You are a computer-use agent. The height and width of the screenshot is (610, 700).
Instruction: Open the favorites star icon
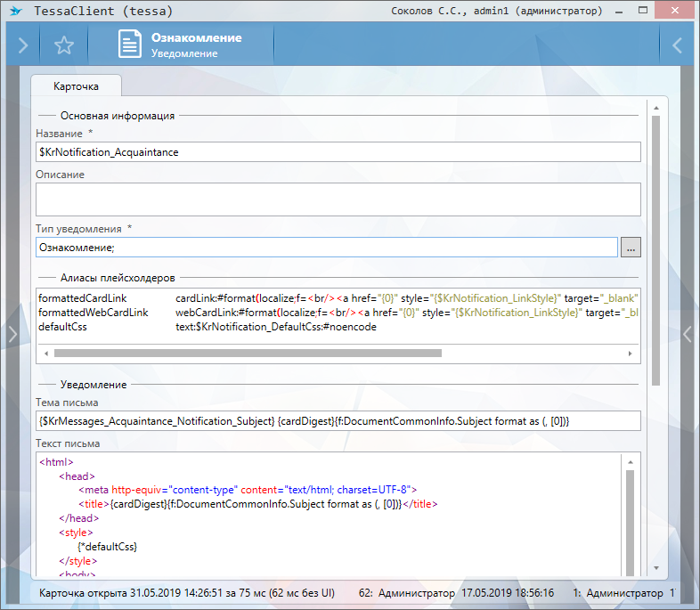[63, 45]
